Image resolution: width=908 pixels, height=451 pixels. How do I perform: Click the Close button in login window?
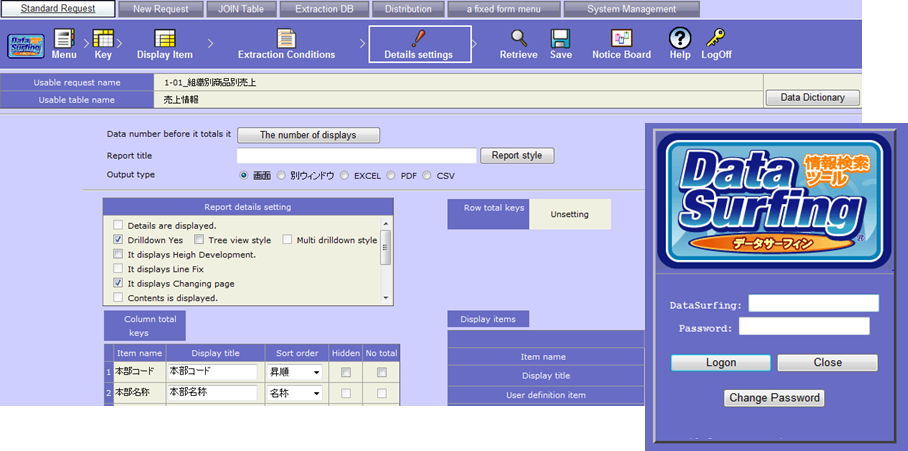click(x=828, y=362)
